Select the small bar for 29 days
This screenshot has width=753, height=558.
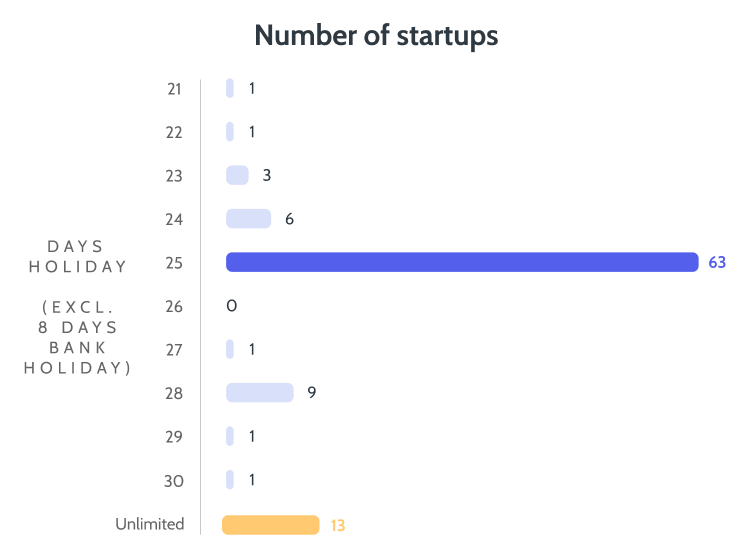tap(230, 436)
